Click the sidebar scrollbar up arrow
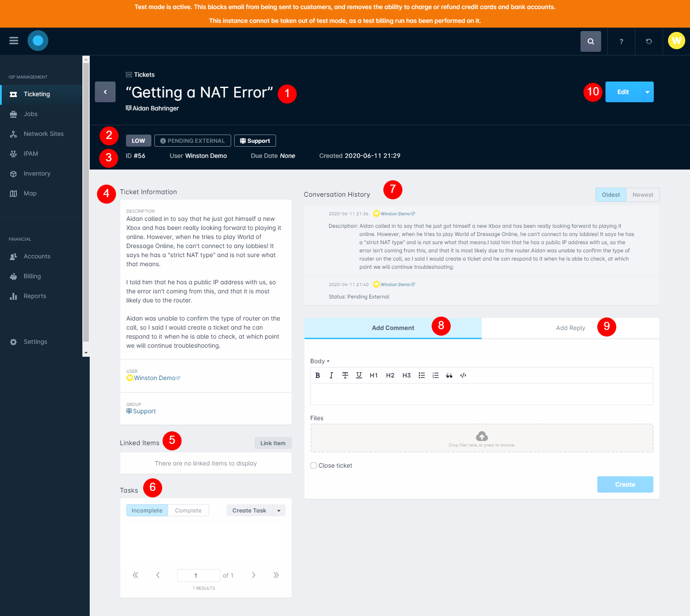The image size is (690, 616). (86, 60)
